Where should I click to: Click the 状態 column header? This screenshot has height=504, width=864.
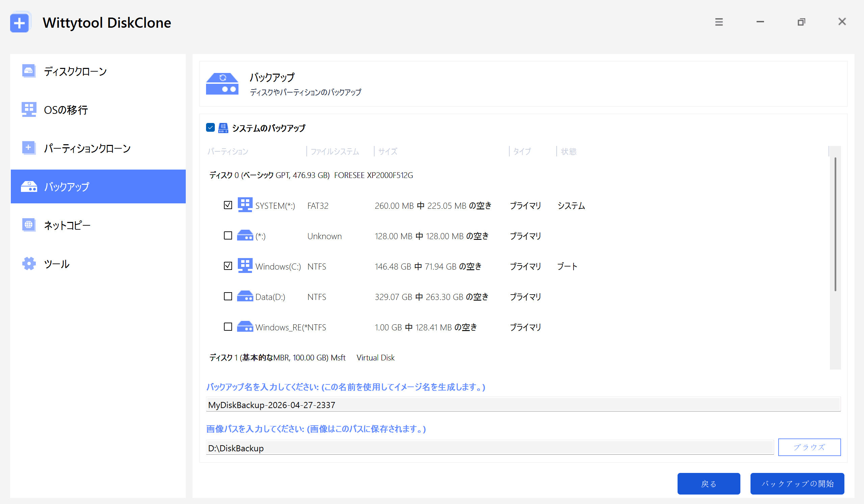(568, 151)
